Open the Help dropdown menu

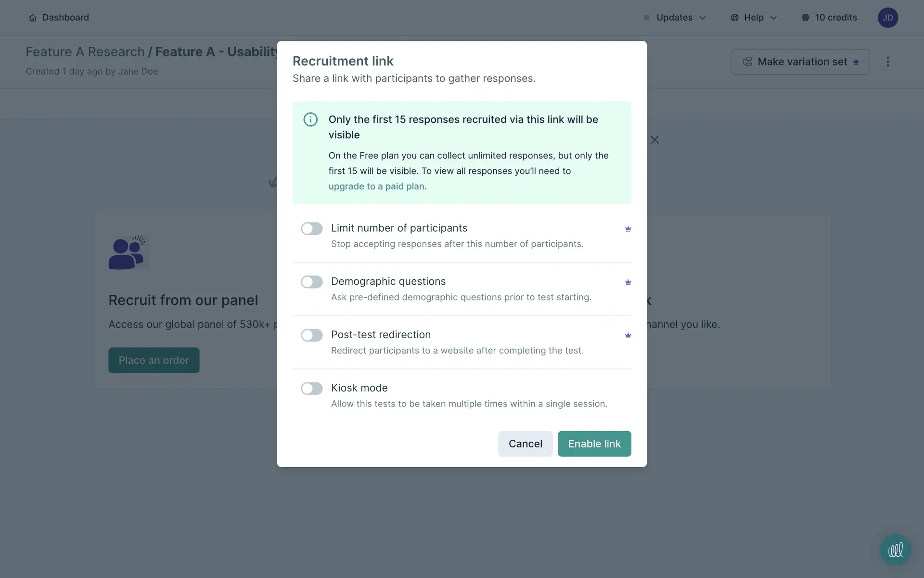pos(754,18)
